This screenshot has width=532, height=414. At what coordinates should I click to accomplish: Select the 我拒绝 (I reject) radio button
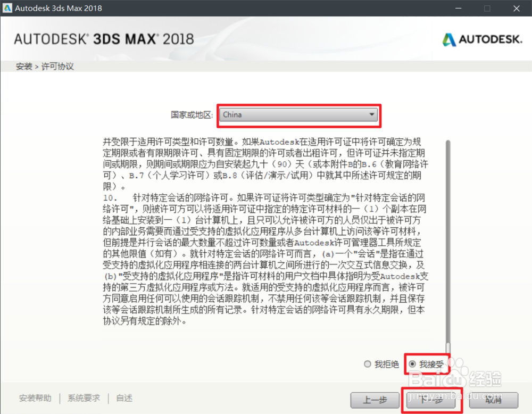pos(367,364)
